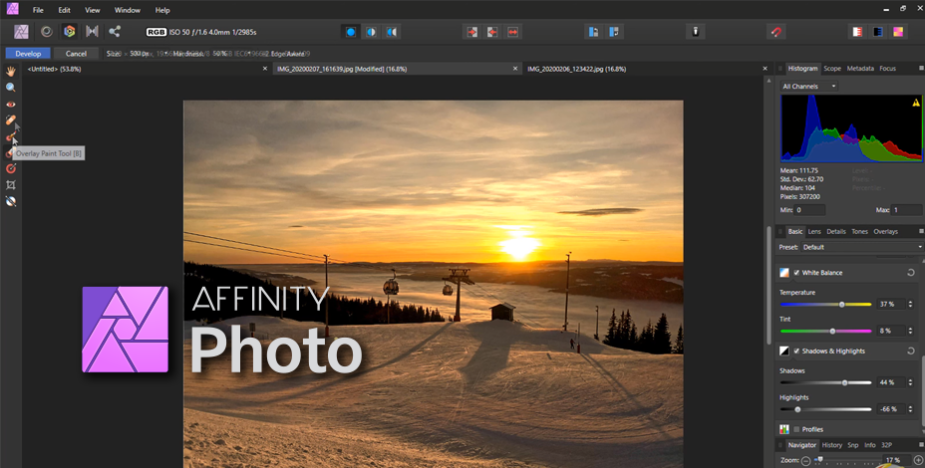Select the Red Eye Removal tool
Image resolution: width=925 pixels, height=468 pixels.
pyautogui.click(x=11, y=104)
